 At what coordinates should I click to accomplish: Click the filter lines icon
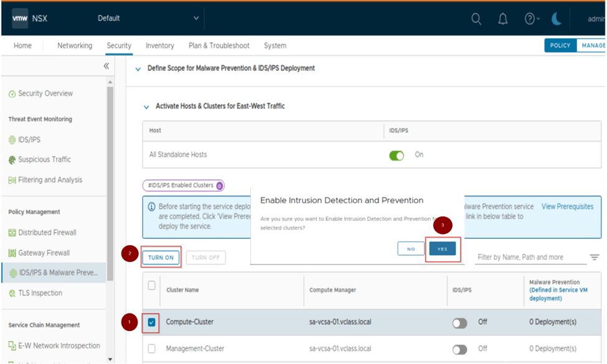[595, 258]
